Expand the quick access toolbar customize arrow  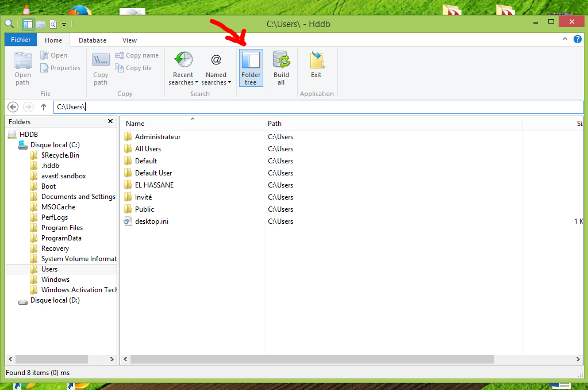click(x=64, y=24)
